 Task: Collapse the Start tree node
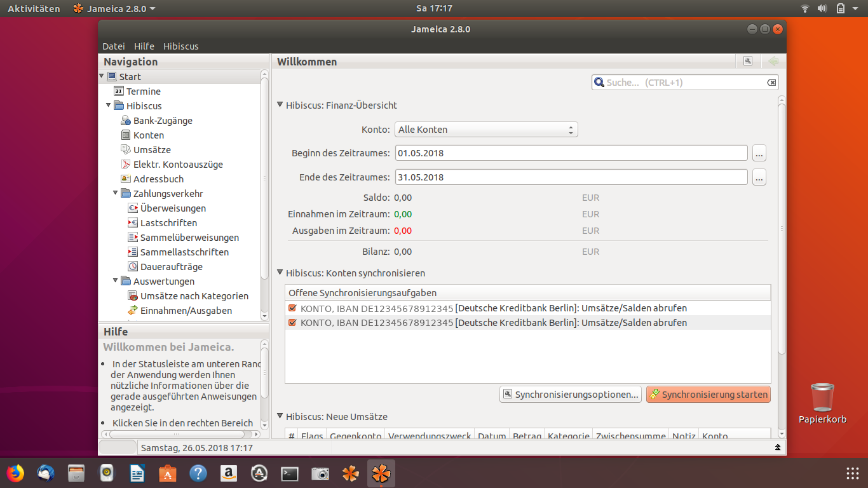coord(102,76)
